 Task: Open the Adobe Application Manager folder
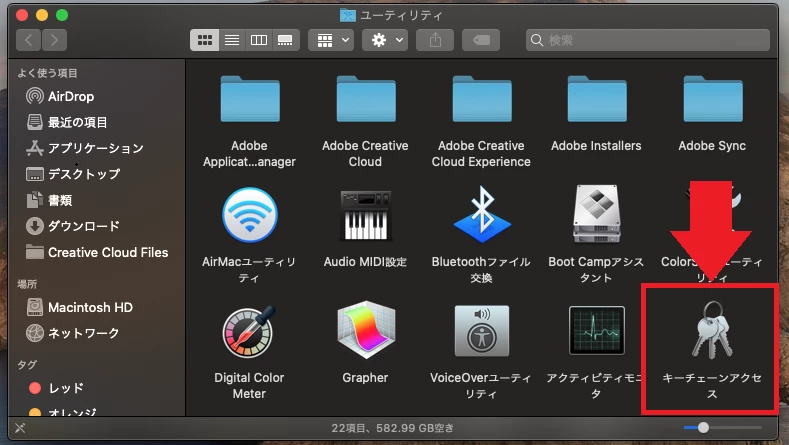tap(250, 99)
